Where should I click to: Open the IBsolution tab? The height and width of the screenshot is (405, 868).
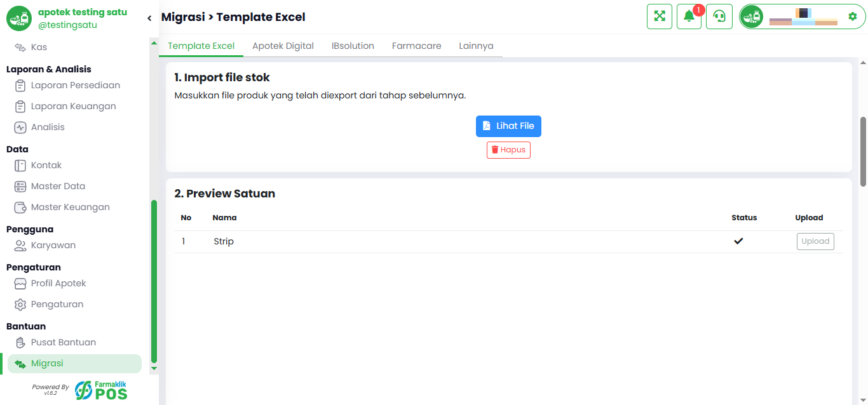[x=353, y=46]
